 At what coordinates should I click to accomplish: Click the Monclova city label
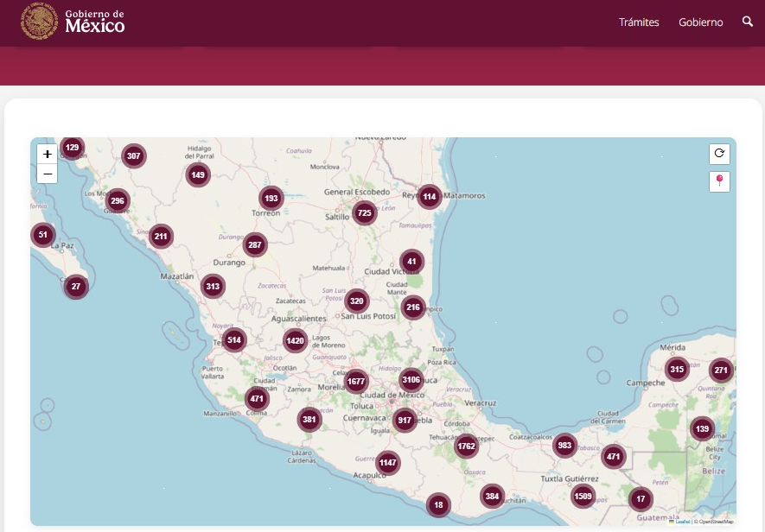point(324,167)
